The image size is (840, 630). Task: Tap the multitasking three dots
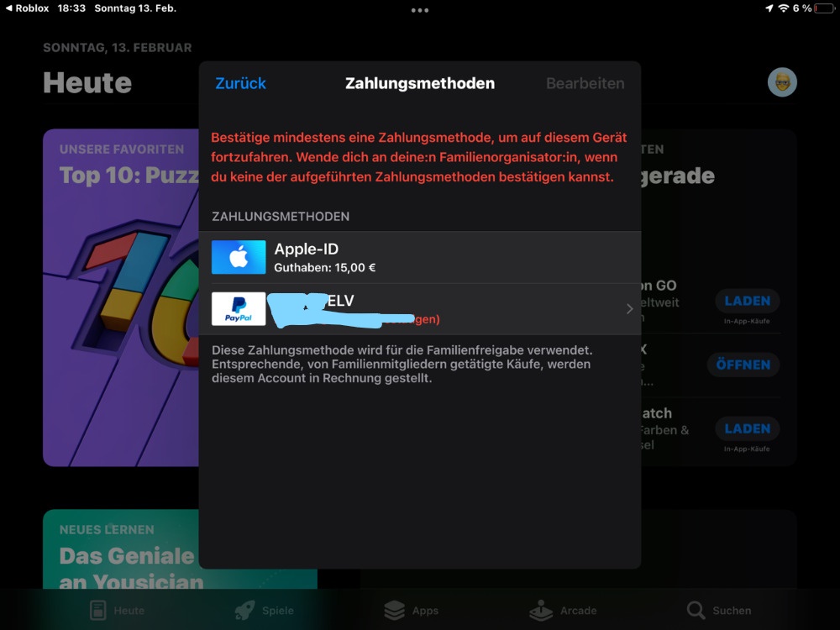pyautogui.click(x=419, y=10)
